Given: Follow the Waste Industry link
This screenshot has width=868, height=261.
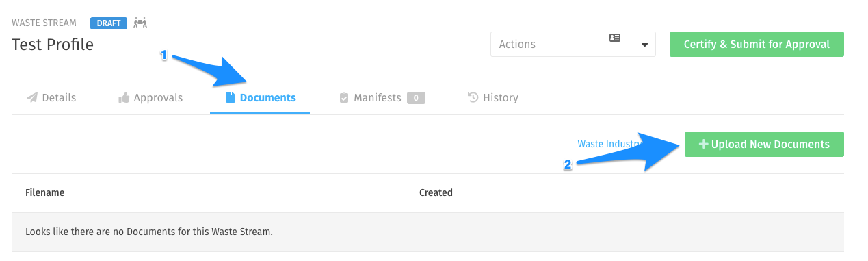Looking at the screenshot, I should click(x=609, y=145).
